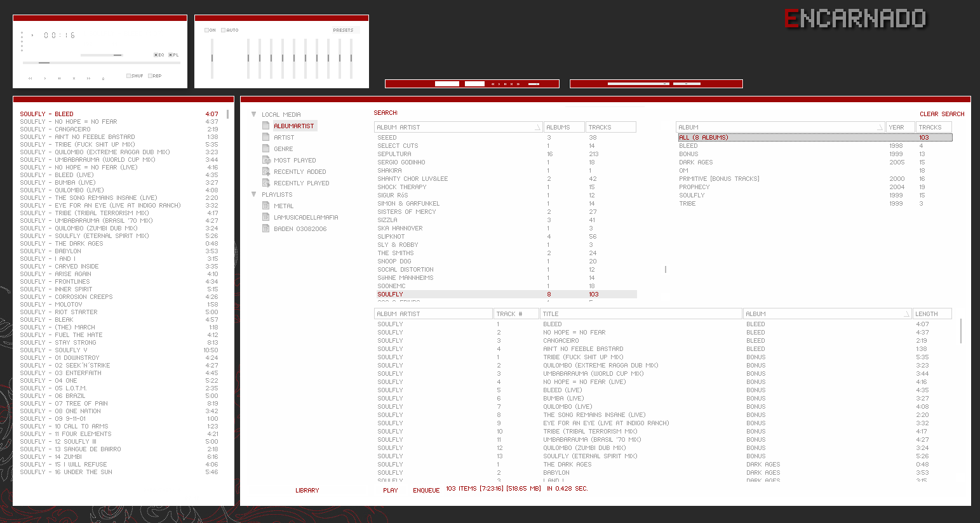Click the Enqueue button
The image size is (980, 523).
(x=426, y=490)
